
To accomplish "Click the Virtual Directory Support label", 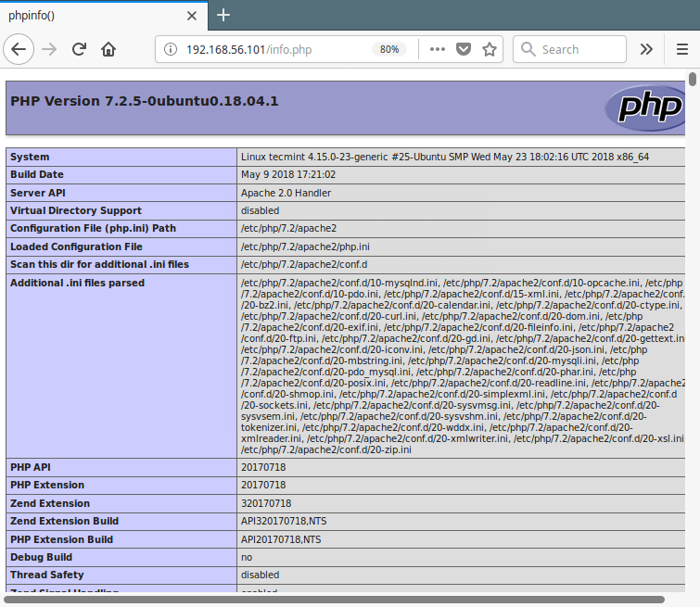I will click(76, 210).
